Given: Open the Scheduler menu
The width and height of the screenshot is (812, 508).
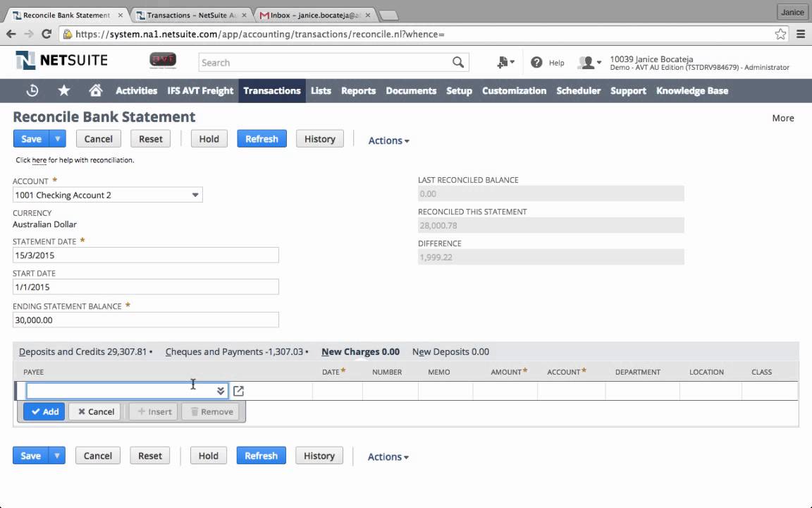Looking at the screenshot, I should tap(579, 91).
